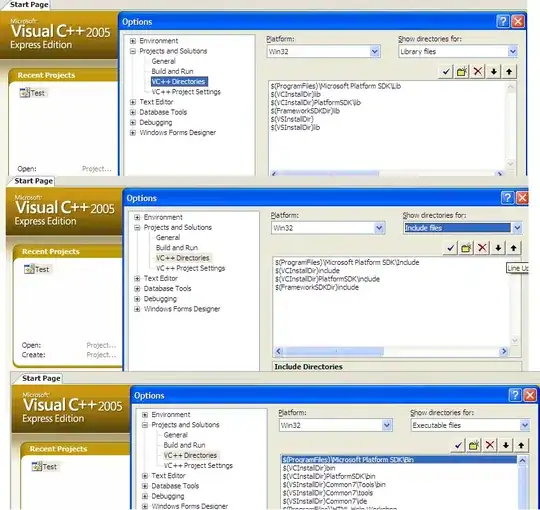Move line down in Executable files dialog
The width and height of the screenshot is (540, 510).
click(x=506, y=445)
